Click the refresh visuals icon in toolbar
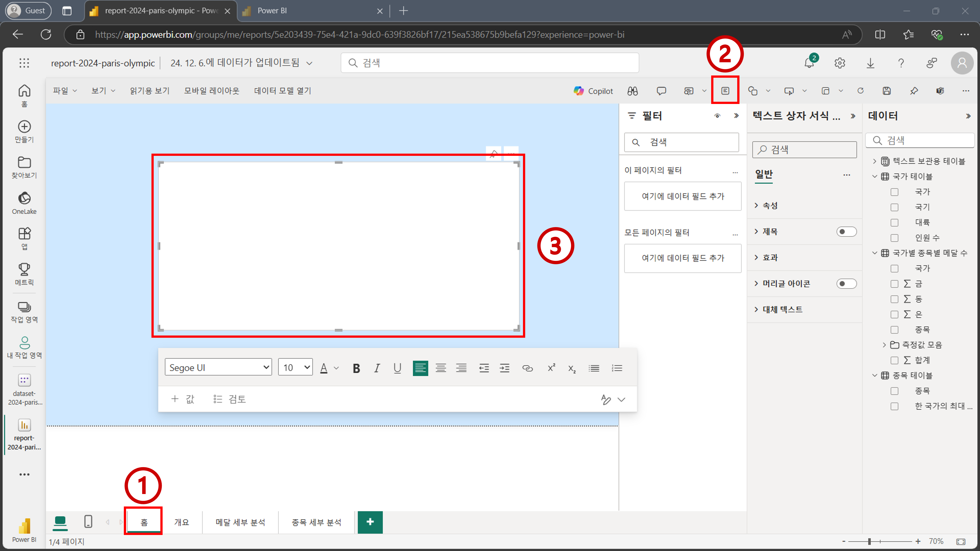The height and width of the screenshot is (551, 980). 861,91
